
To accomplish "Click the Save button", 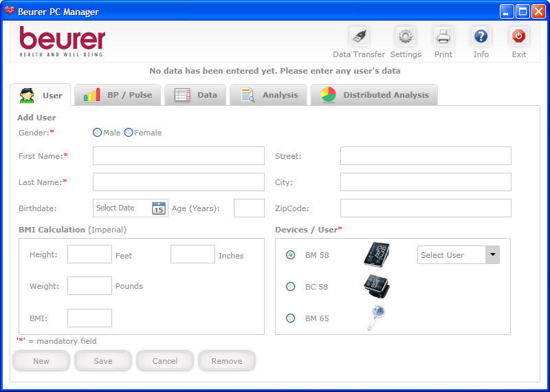I will 102,361.
